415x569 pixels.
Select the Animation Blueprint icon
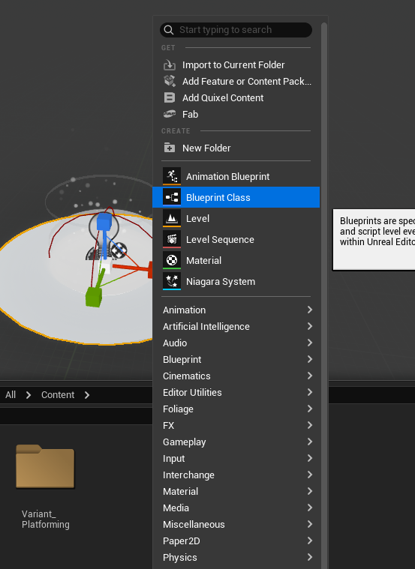coord(172,176)
